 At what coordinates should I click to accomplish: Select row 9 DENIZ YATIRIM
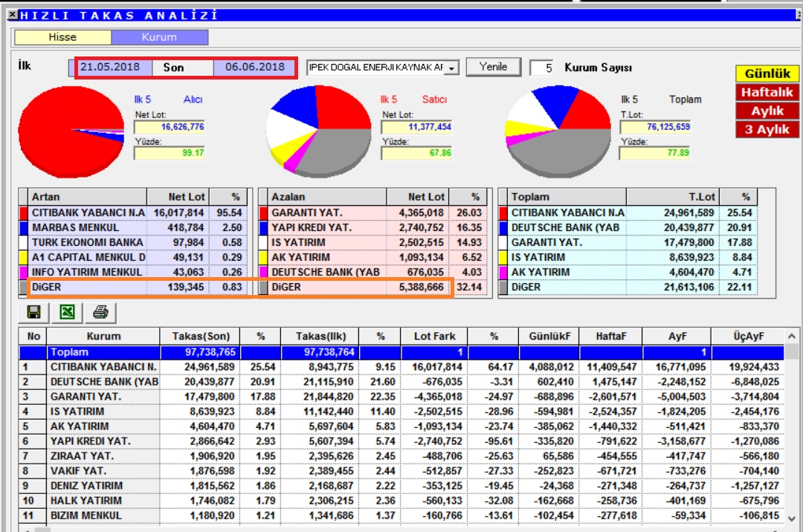401,485
